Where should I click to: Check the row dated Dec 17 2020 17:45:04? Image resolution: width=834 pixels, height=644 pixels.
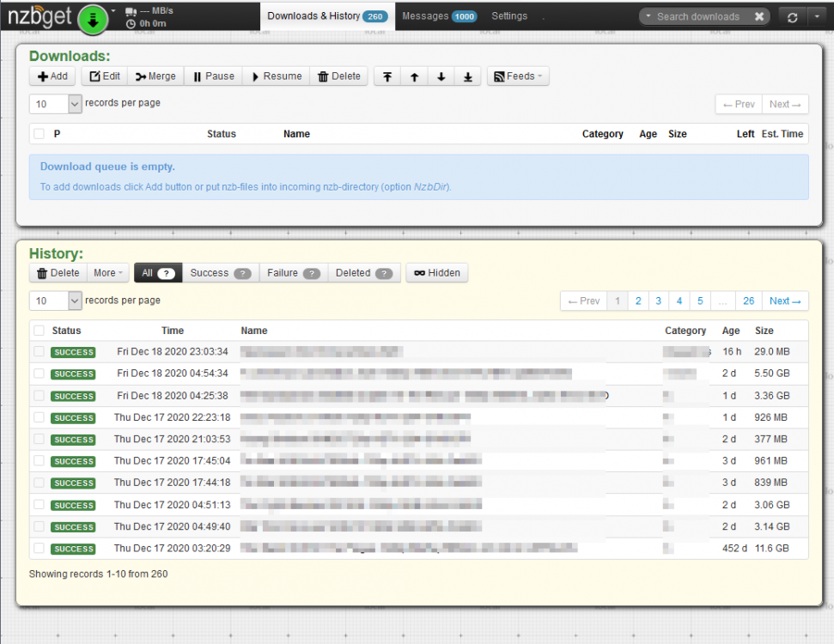(x=39, y=460)
